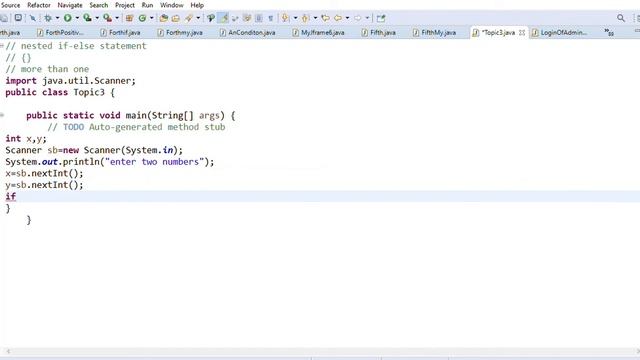The height and width of the screenshot is (360, 640).
Task: Open the Back history dropdown arrow
Action: click(347, 18)
